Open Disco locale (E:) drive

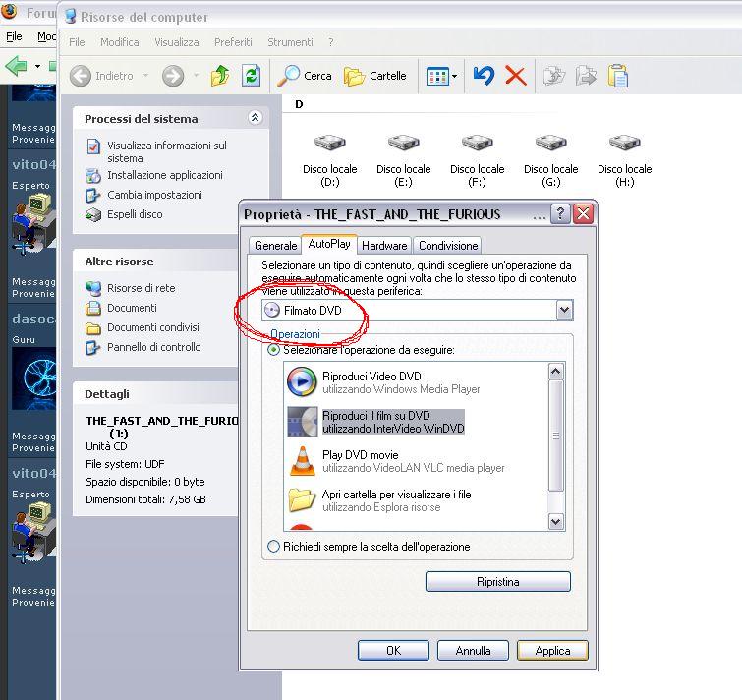[403, 161]
